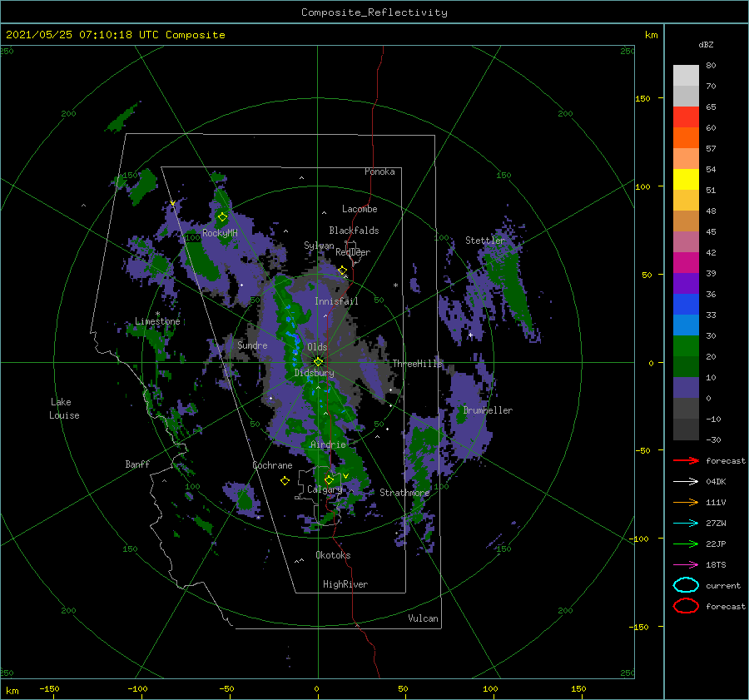The height and width of the screenshot is (700, 749).
Task: Click the blue 33-36 dBZ color swatch
Action: 686,305
